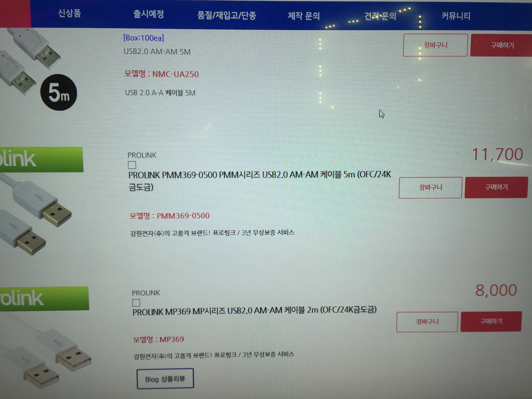This screenshot has height=399, width=532.
Task: Tick the PMM369-0500 product checkbox
Action: pyautogui.click(x=132, y=165)
